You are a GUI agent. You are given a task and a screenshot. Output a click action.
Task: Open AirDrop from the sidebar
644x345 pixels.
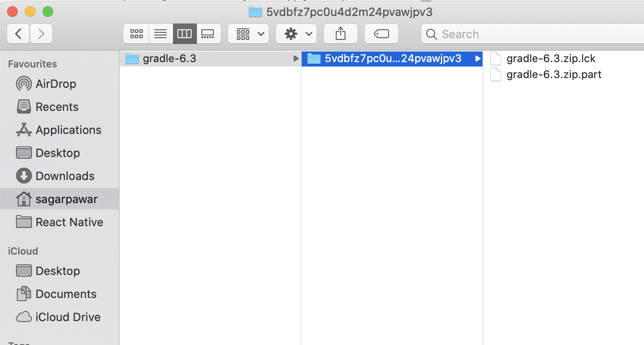(x=55, y=84)
